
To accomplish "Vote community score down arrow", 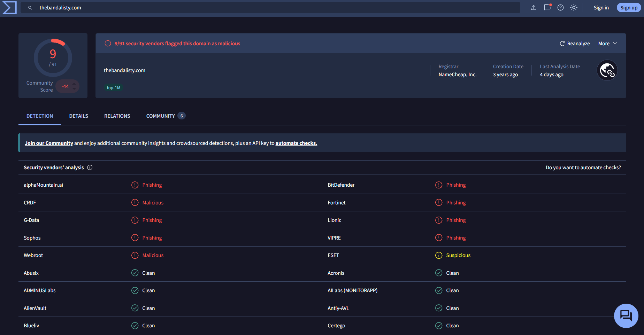I will tap(74, 89).
